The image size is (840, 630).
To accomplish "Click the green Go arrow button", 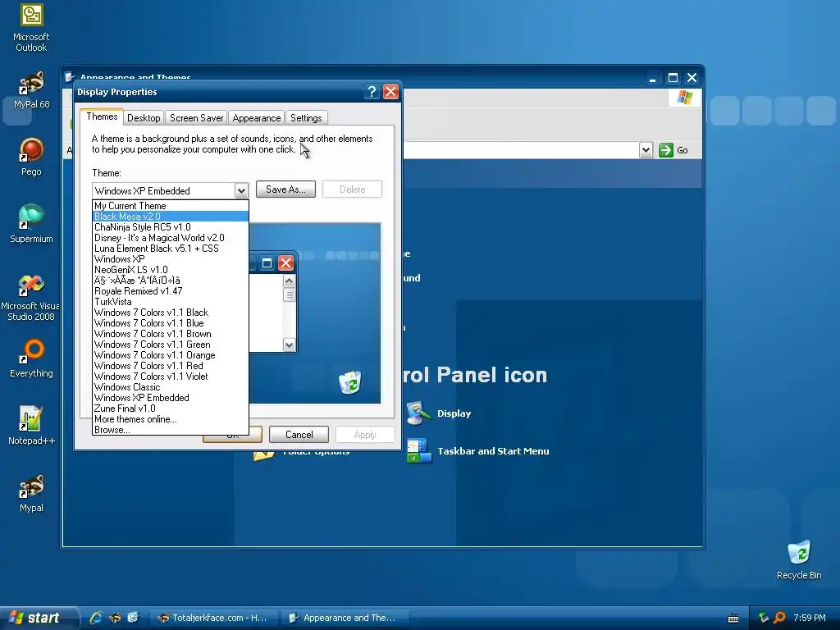I will 665,150.
